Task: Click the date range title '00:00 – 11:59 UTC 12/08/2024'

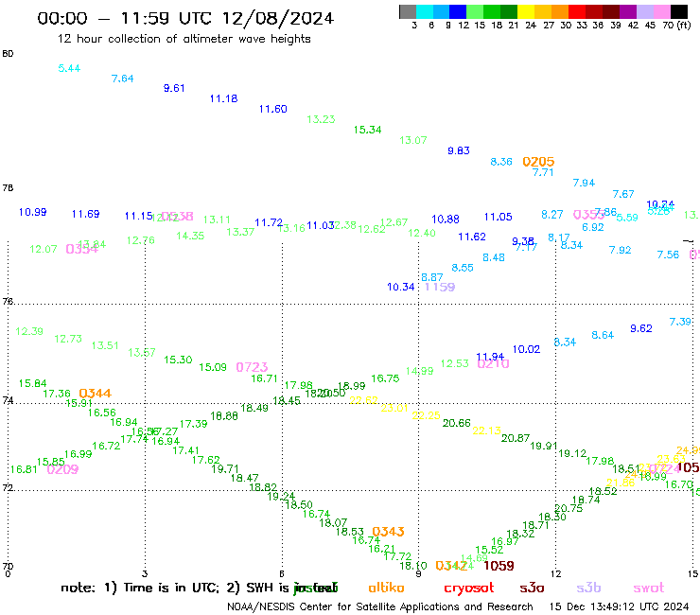Action: 185,18
